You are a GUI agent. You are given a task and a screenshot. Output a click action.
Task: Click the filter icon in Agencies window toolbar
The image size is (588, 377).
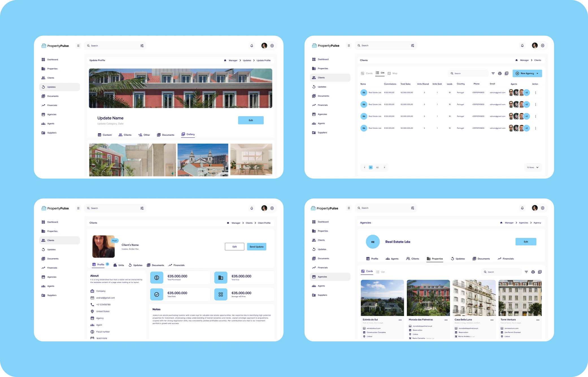pos(526,272)
